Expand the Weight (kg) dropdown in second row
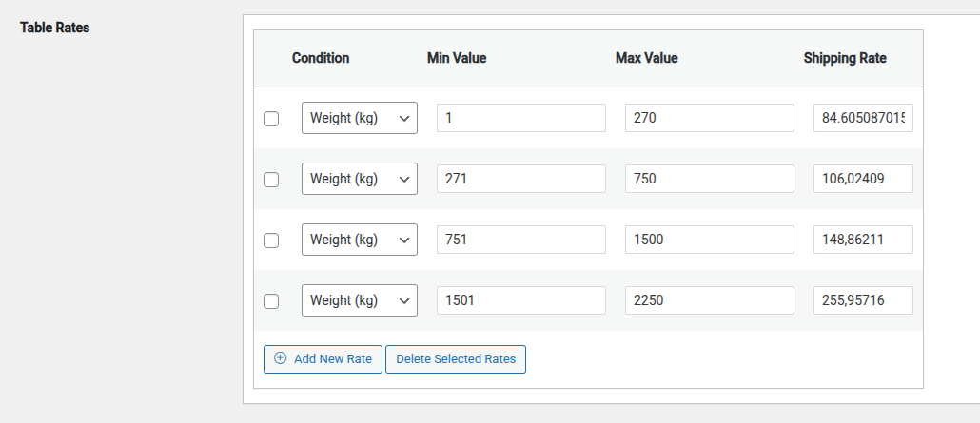This screenshot has height=423, width=980. pos(359,179)
